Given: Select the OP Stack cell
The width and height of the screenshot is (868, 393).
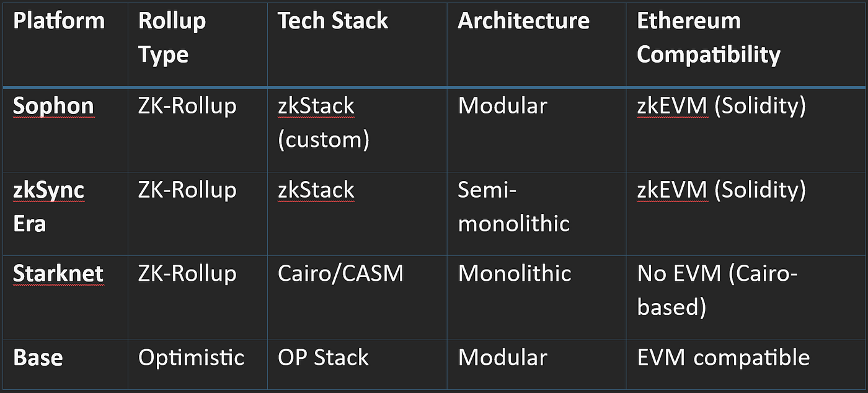Looking at the screenshot, I should 357,364.
